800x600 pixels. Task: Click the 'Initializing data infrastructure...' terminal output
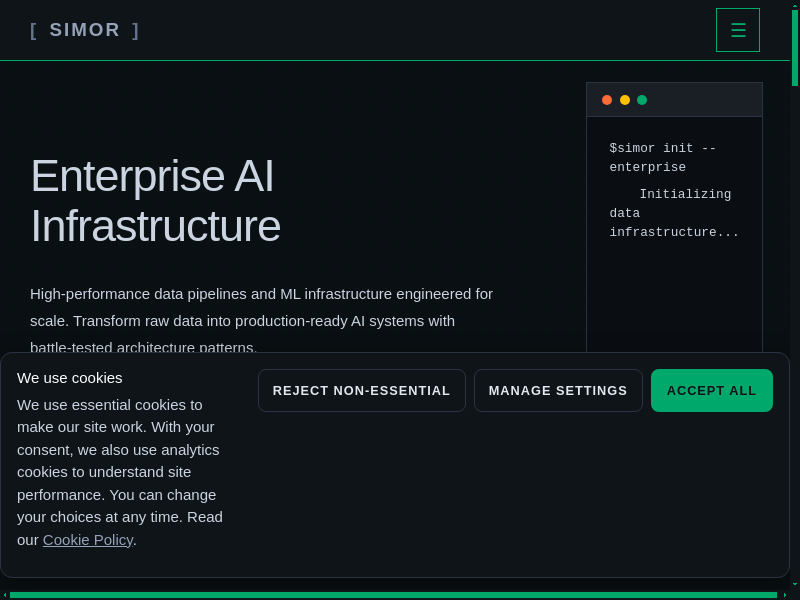(674, 214)
